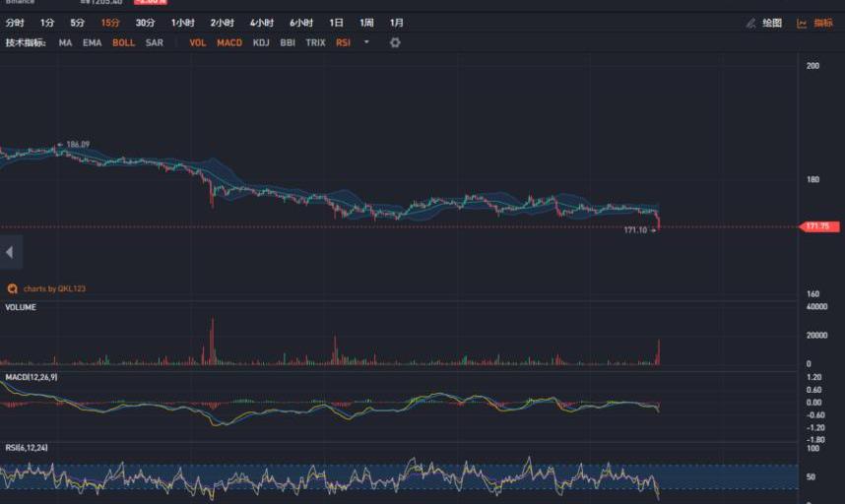Image resolution: width=845 pixels, height=504 pixels.
Task: Select the 1周 interval
Action: pos(366,23)
